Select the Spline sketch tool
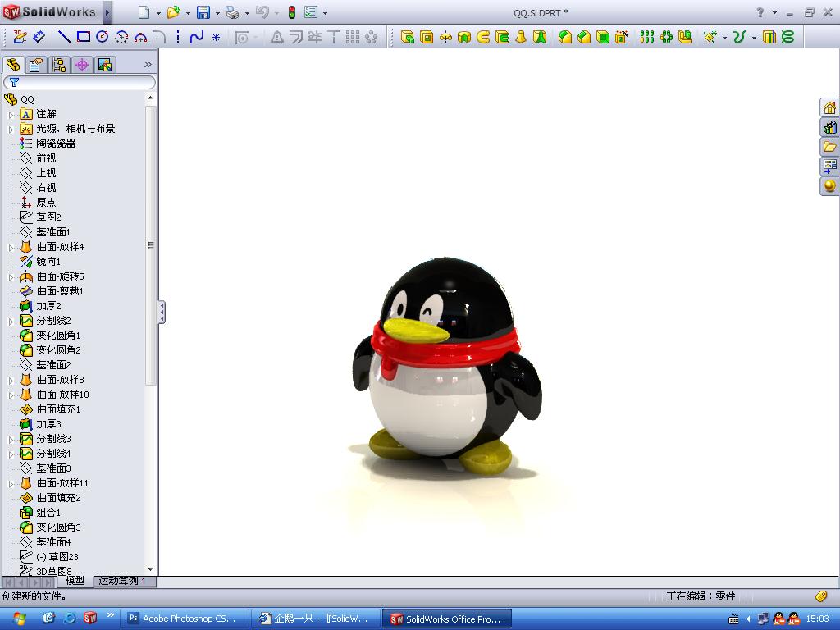Image resolution: width=840 pixels, height=630 pixels. tap(197, 36)
